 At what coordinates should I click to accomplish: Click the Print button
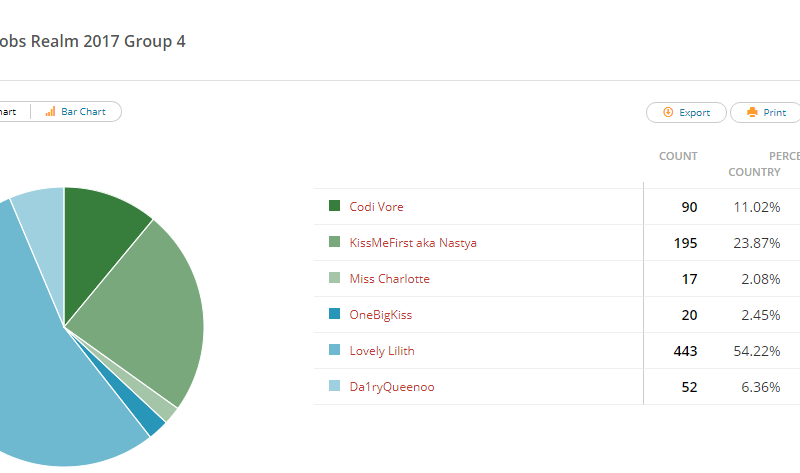766,112
